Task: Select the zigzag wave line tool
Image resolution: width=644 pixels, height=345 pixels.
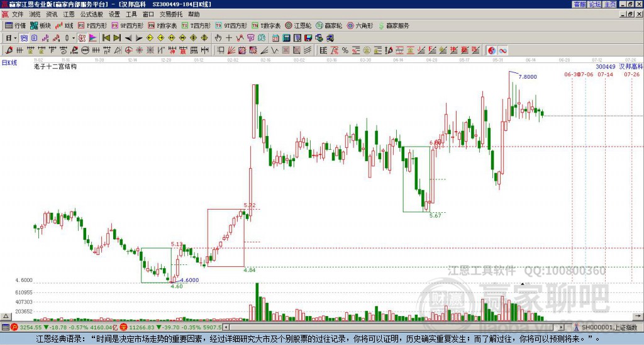Action: pos(275,50)
